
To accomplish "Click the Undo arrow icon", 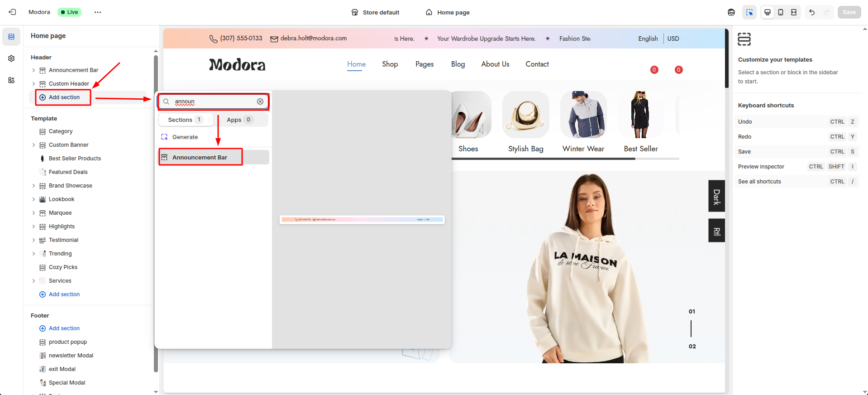I will (812, 12).
